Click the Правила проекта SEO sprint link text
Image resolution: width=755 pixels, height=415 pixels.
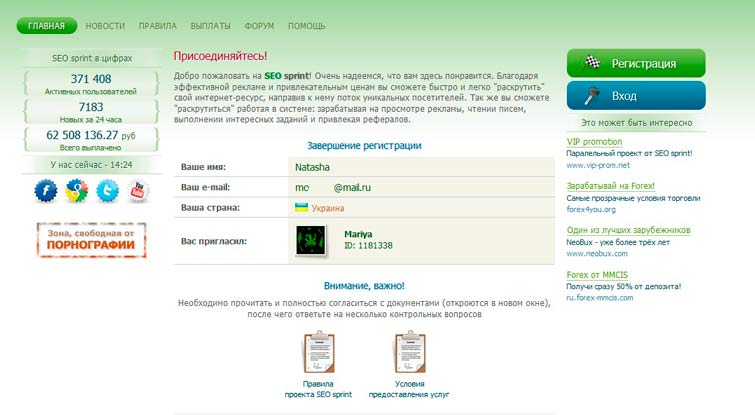point(318,389)
